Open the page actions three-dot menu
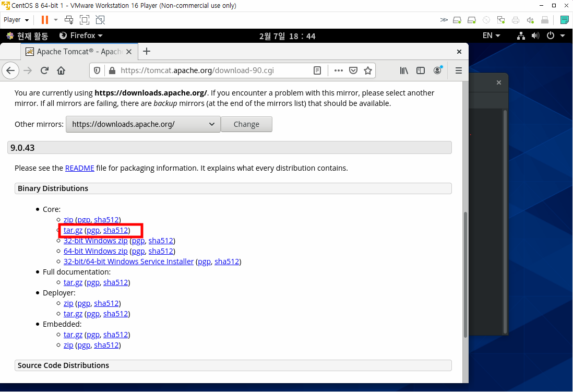Screen dimensions: 573x392 pyautogui.click(x=338, y=70)
